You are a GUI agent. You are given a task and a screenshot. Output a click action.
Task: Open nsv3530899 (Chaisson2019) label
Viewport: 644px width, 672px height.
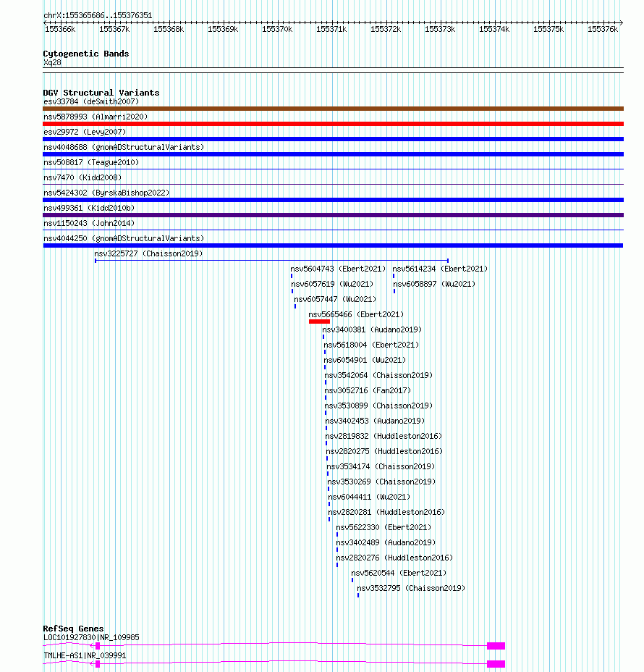click(x=378, y=406)
